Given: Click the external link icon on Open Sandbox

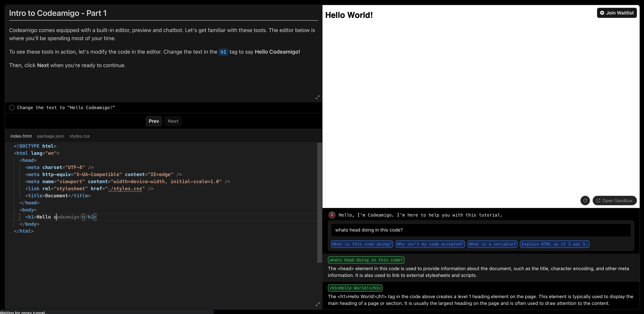Looking at the screenshot, I should click(598, 201).
